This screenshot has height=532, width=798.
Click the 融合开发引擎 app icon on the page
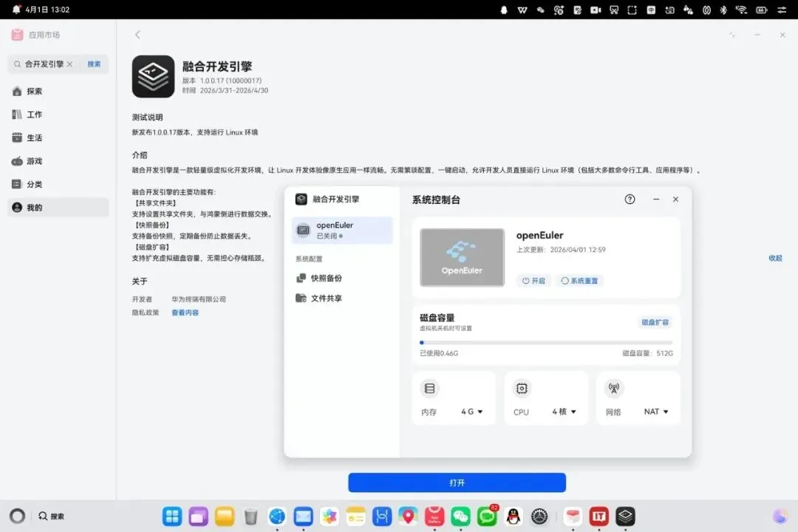click(153, 76)
